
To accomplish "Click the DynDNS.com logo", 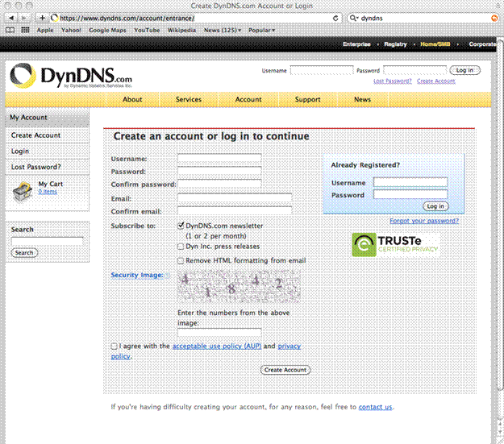I will pyautogui.click(x=71, y=76).
